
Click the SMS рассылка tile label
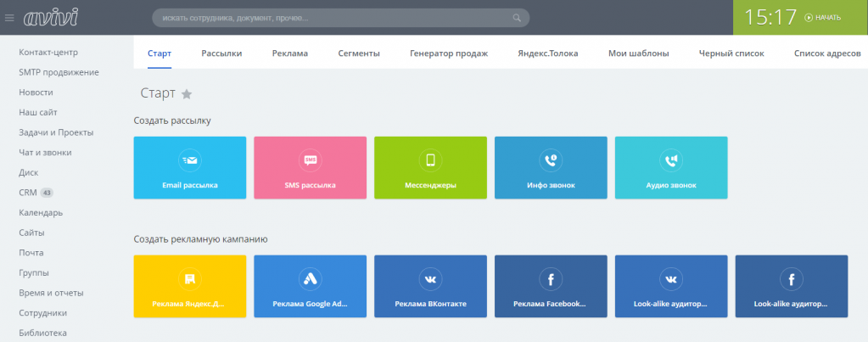click(310, 185)
